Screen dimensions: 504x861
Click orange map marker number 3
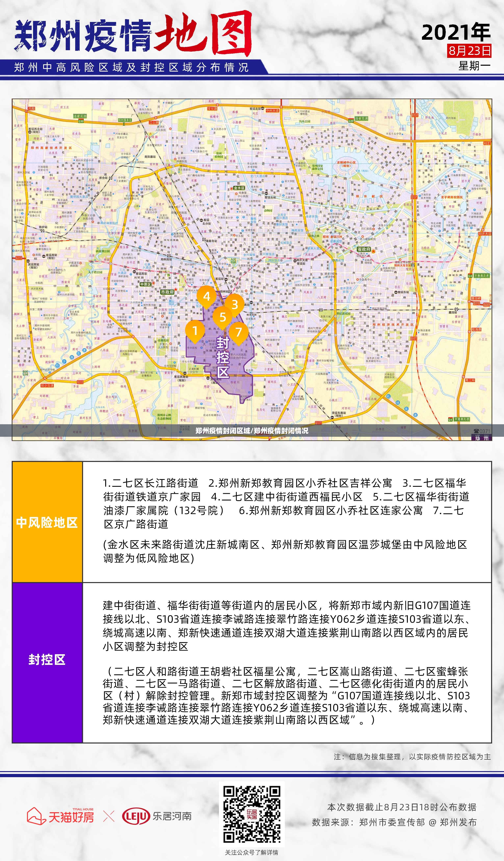(x=234, y=304)
